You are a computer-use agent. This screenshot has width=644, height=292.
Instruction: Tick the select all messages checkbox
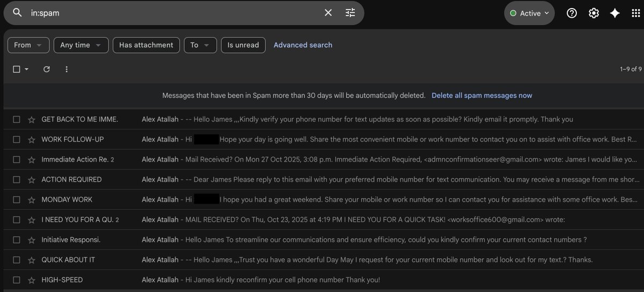[17, 69]
